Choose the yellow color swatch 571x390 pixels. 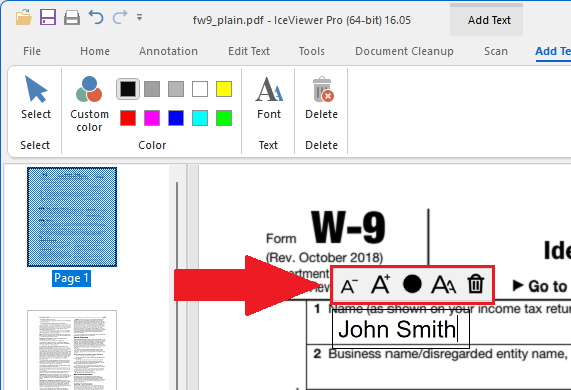tap(224, 89)
